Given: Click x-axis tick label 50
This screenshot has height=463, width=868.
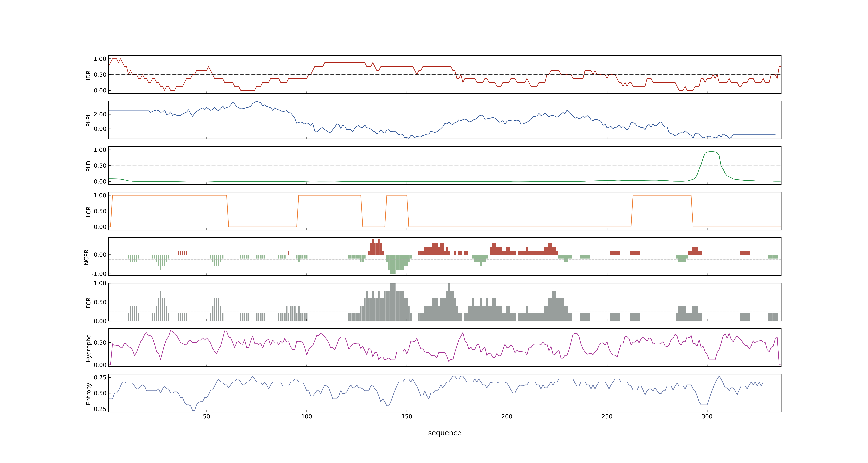Looking at the screenshot, I should tap(206, 416).
